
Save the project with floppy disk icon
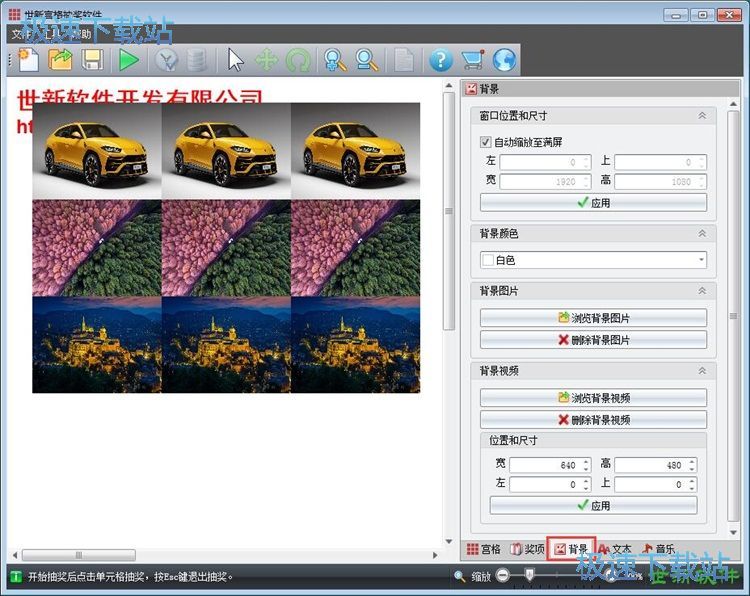92,60
